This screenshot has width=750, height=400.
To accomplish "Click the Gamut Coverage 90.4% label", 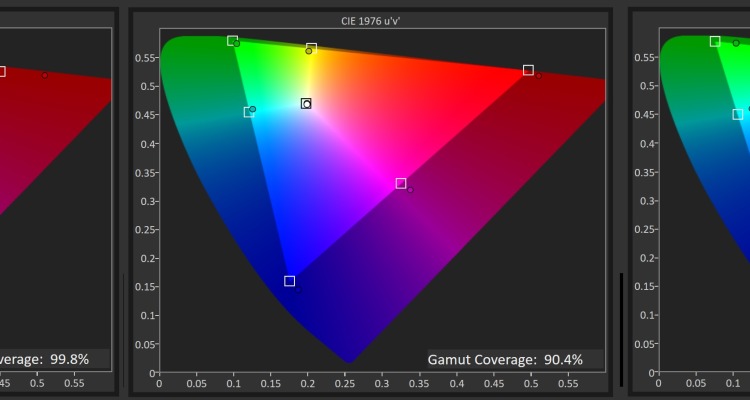I will click(x=505, y=358).
